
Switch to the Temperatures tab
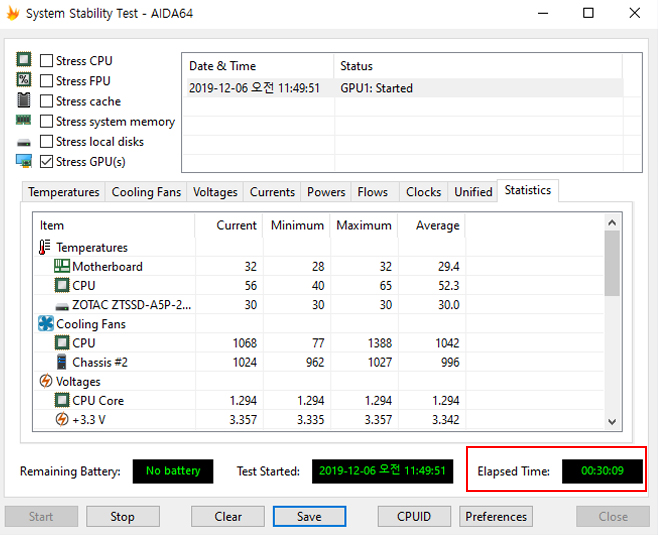pos(63,192)
